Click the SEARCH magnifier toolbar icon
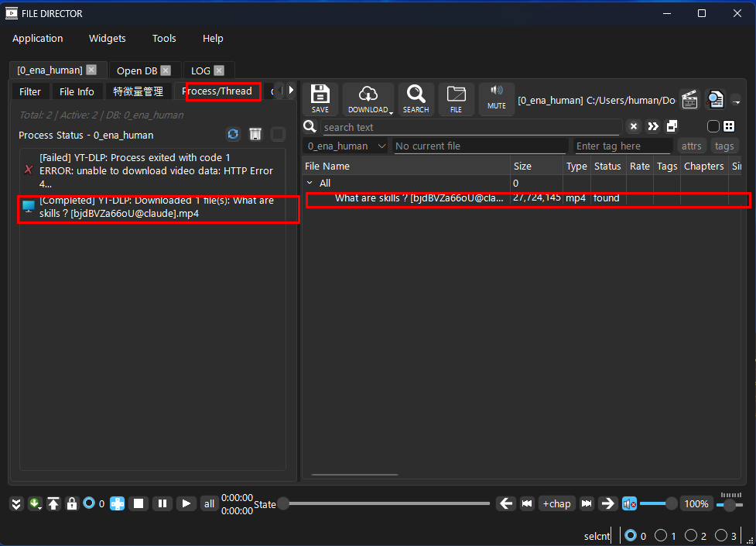Image resolution: width=756 pixels, height=546 pixels. pyautogui.click(x=416, y=99)
